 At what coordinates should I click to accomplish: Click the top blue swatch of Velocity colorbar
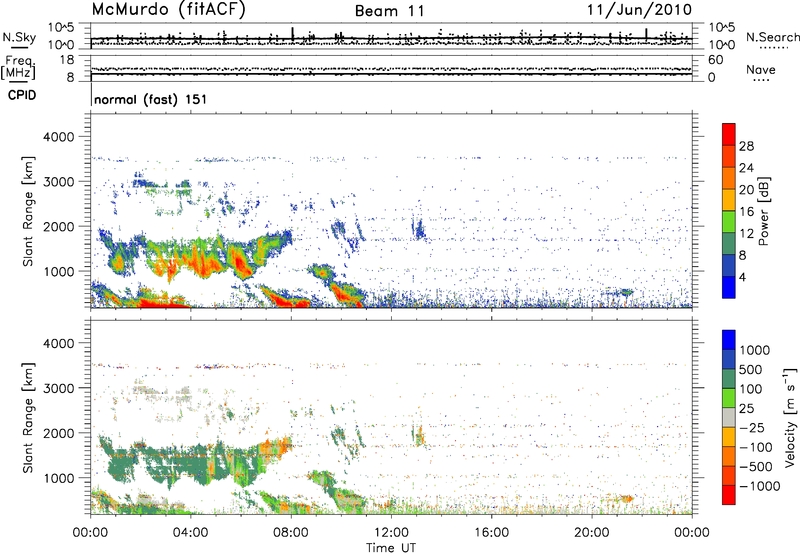tap(729, 340)
